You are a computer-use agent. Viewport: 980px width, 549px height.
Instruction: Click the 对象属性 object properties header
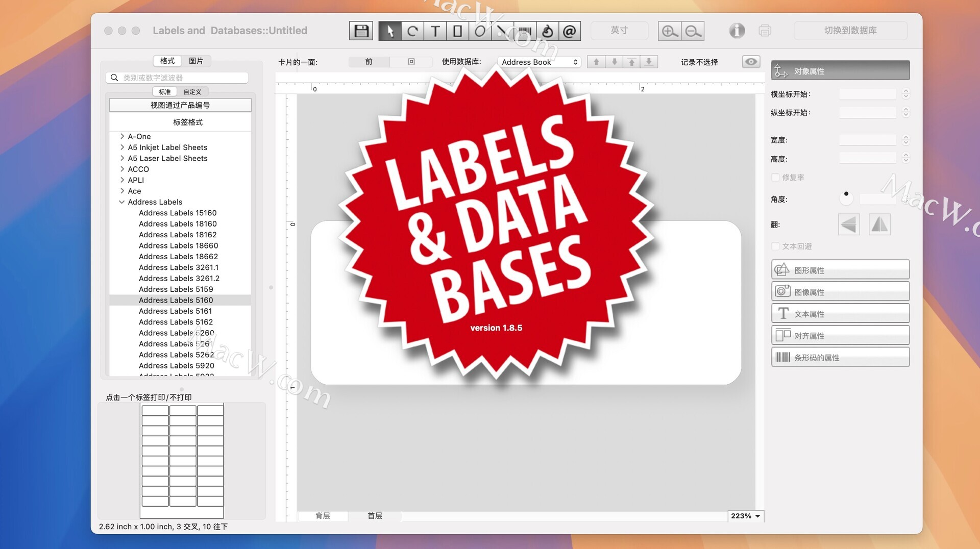[840, 71]
